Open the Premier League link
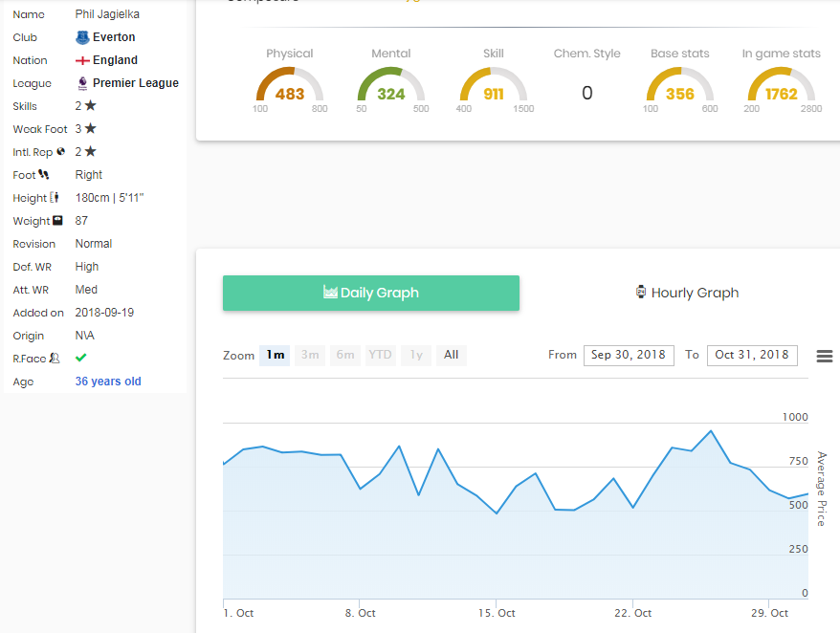 [135, 83]
